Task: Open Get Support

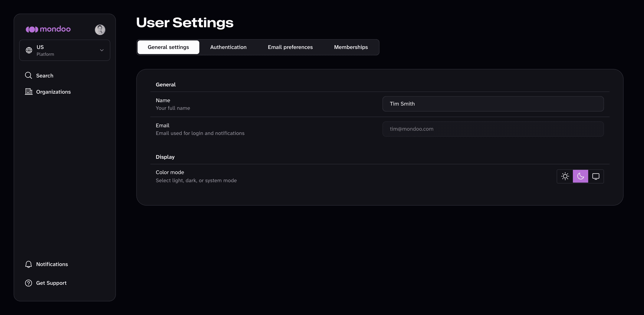Action: pos(51,283)
